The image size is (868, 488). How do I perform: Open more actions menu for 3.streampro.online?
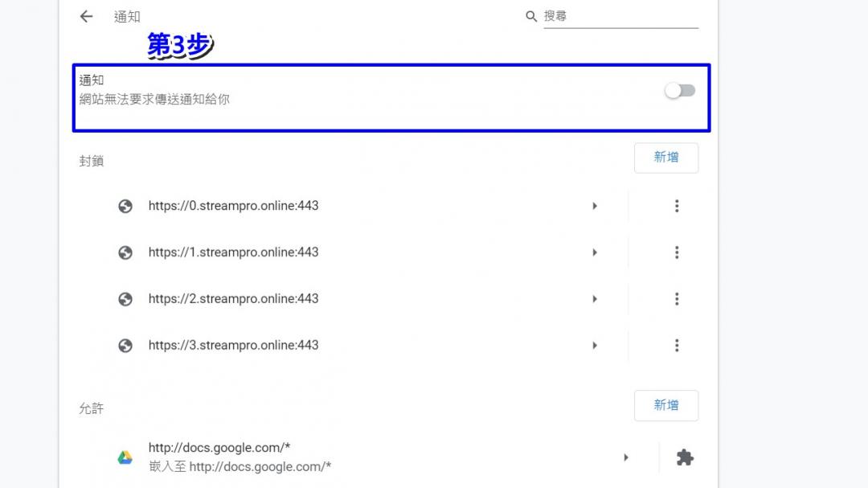[x=676, y=346]
